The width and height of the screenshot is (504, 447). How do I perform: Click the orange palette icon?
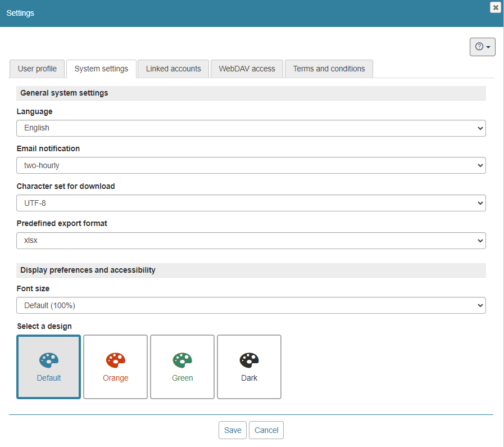pos(115,360)
